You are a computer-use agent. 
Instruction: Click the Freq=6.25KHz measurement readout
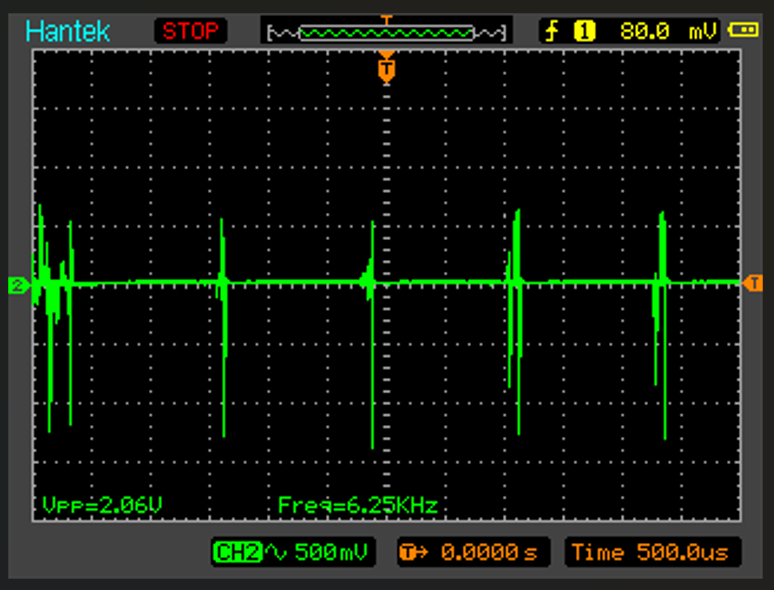[358, 505]
